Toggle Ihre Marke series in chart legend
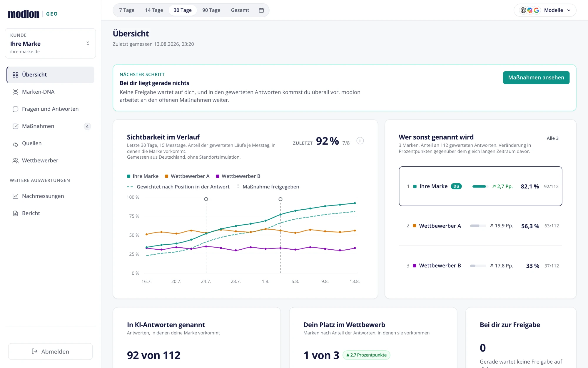Image resolution: width=588 pixels, height=368 pixels. tap(143, 176)
